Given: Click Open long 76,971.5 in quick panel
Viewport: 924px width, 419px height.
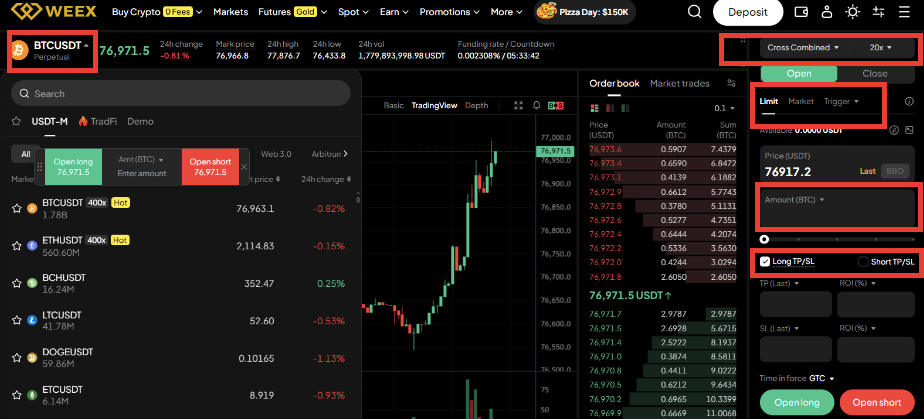Looking at the screenshot, I should click(x=73, y=167).
